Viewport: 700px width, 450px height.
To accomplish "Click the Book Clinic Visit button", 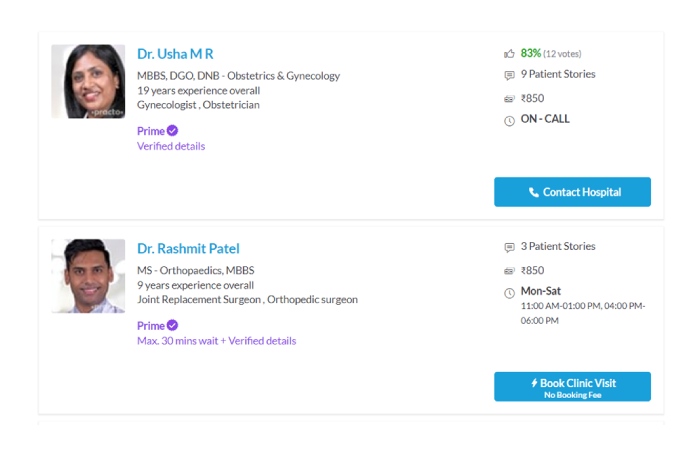I will tap(572, 387).
